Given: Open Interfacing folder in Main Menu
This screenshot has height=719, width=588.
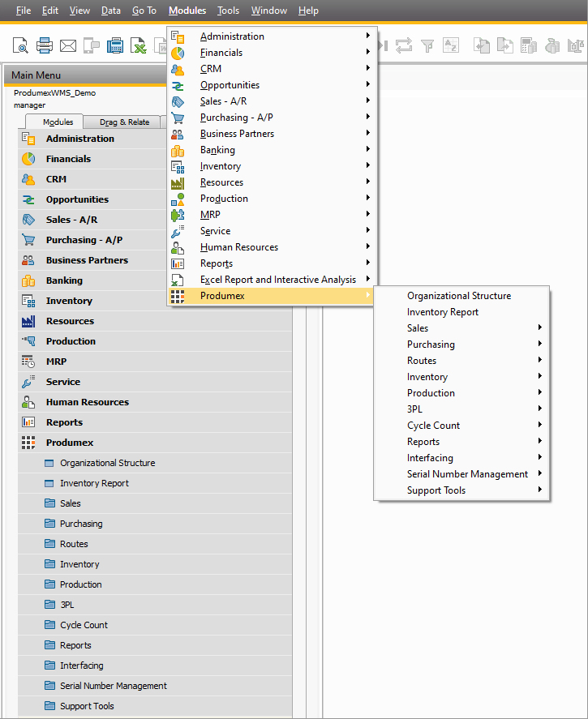Looking at the screenshot, I should click(x=155, y=666).
